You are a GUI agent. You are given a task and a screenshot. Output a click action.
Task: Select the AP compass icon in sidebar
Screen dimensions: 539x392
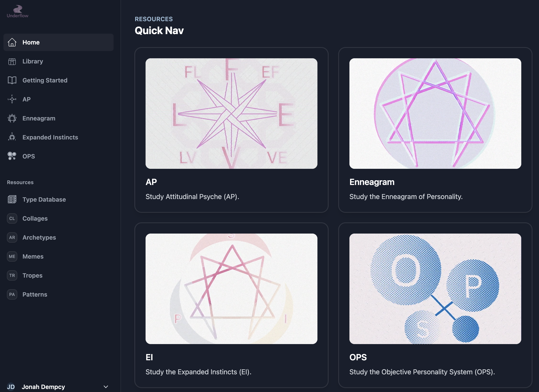coord(12,99)
